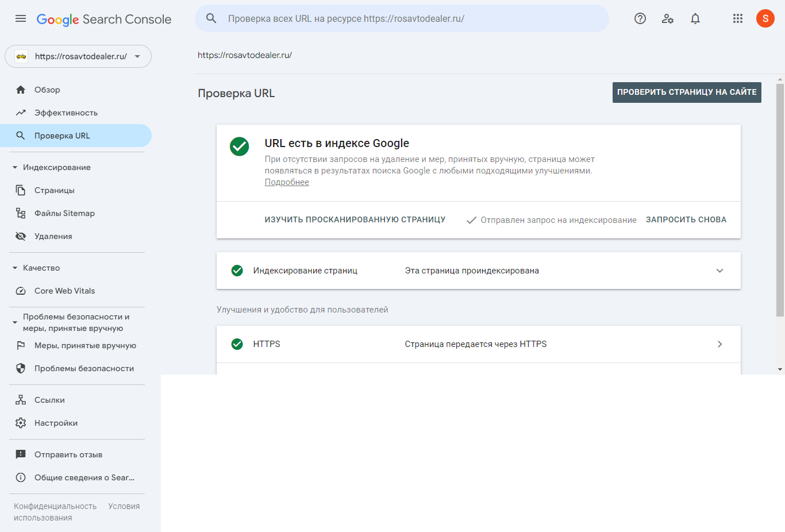Click the Performance trend icon

(21, 113)
